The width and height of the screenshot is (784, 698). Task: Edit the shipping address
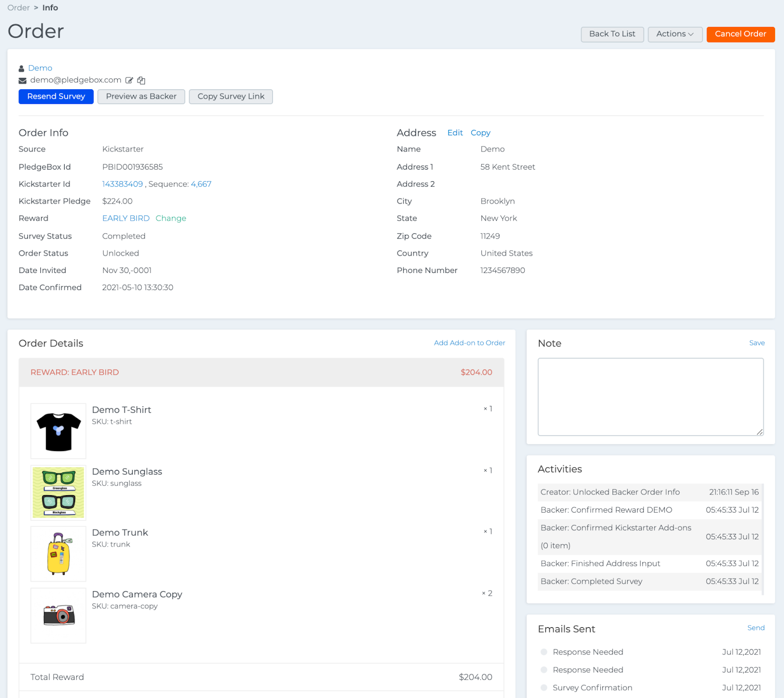click(x=455, y=133)
